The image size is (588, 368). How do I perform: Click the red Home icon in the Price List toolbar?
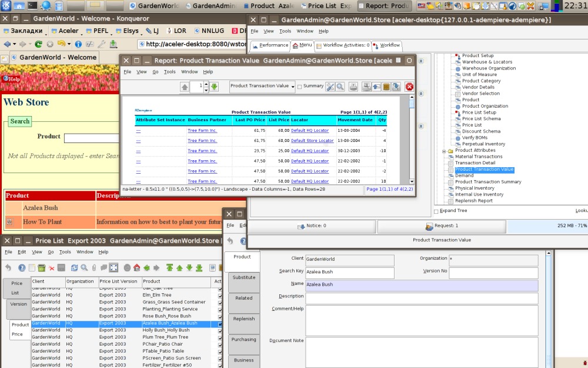pos(136,268)
